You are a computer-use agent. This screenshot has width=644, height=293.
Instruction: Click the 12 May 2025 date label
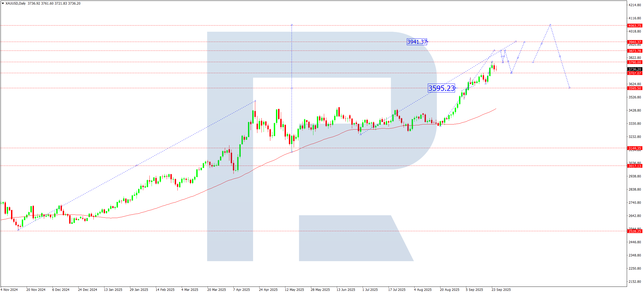294,290
